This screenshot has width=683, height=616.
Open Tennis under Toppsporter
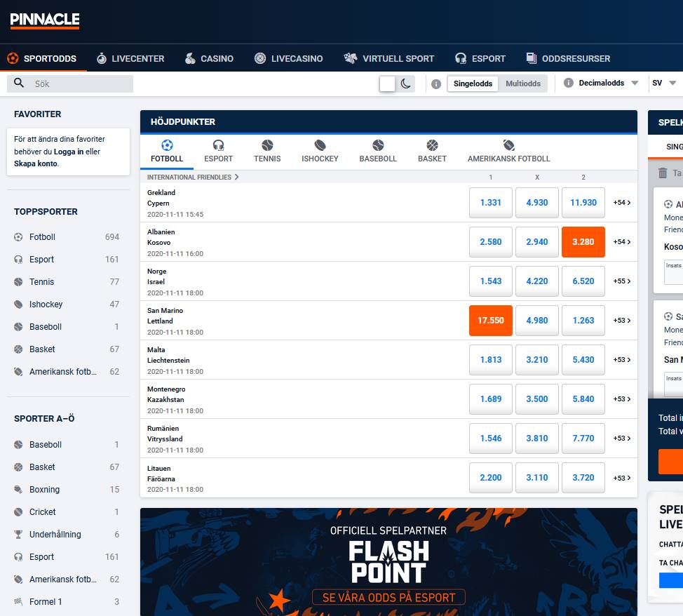67,282
